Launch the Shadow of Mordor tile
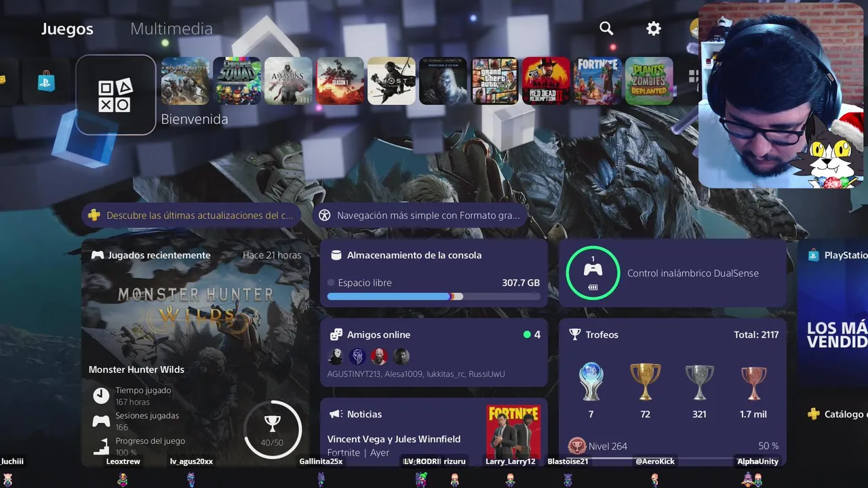Viewport: 868px width, 488px height. point(443,81)
